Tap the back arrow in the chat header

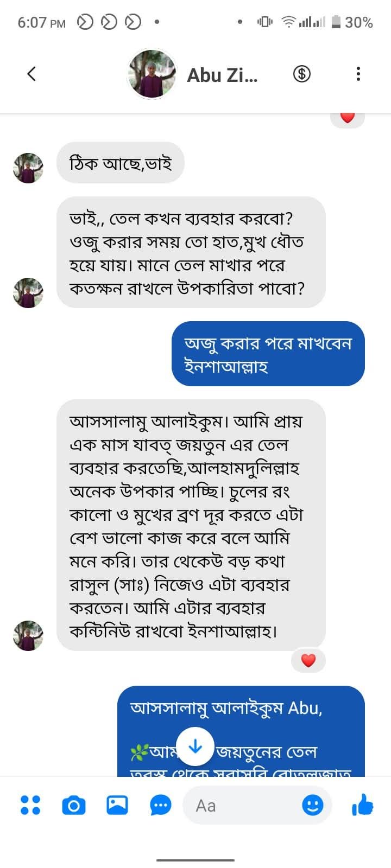click(31, 74)
